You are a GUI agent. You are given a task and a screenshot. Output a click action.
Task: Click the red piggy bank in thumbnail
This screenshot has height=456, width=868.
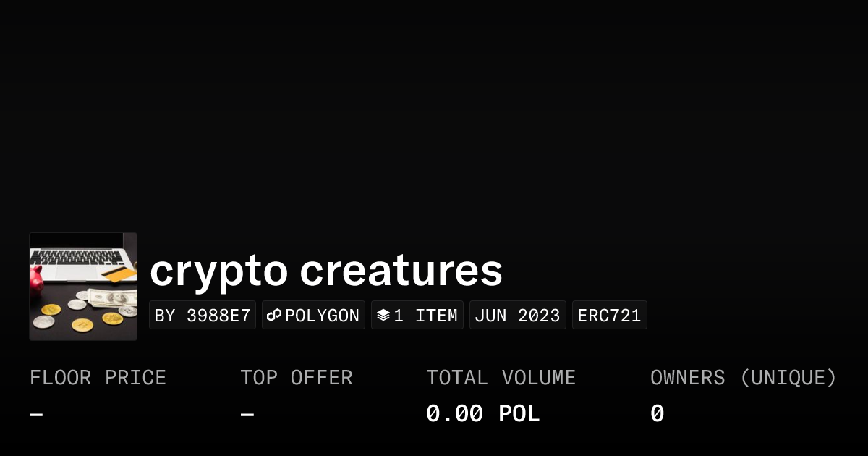click(35, 281)
